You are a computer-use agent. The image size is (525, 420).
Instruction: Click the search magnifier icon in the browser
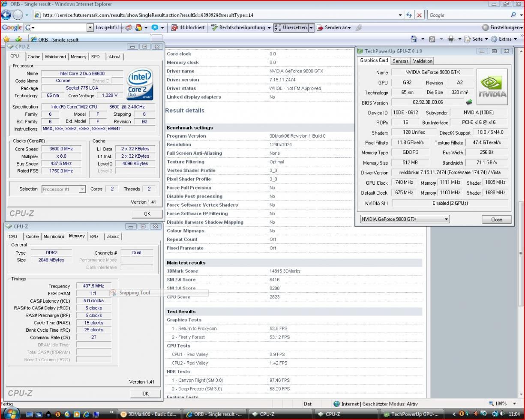[513, 15]
